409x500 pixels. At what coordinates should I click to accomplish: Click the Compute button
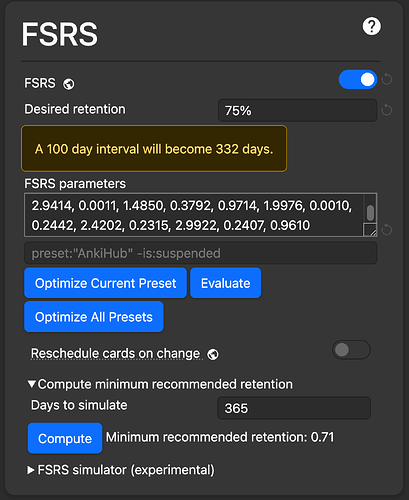[x=65, y=438]
